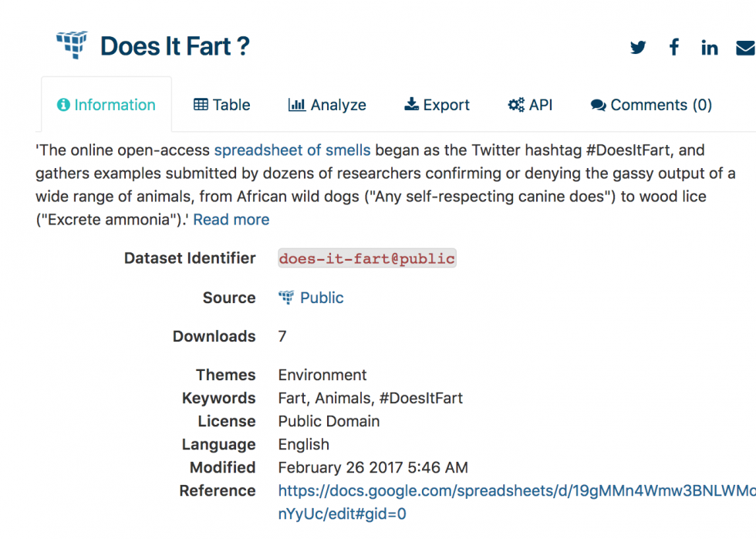Share dataset via email envelope icon

click(746, 48)
